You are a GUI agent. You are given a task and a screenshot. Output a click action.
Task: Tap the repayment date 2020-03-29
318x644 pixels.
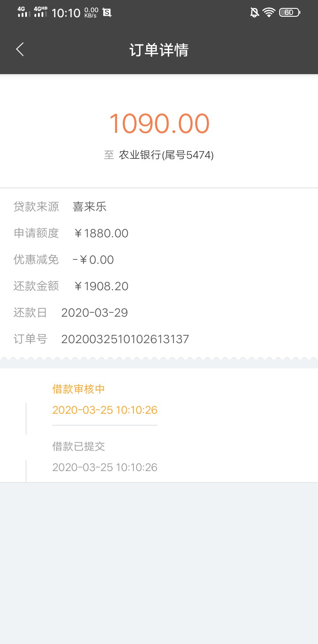pyautogui.click(x=95, y=313)
